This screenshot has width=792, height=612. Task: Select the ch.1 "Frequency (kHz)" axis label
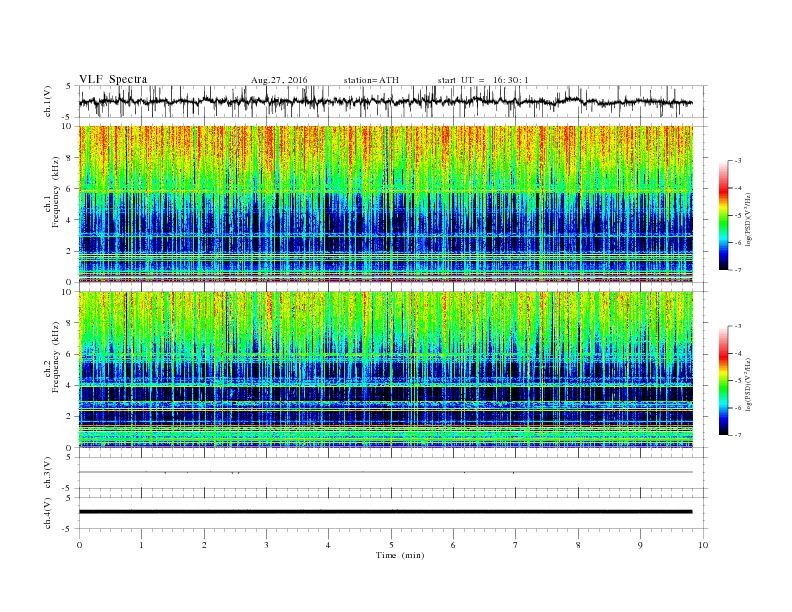(x=55, y=192)
